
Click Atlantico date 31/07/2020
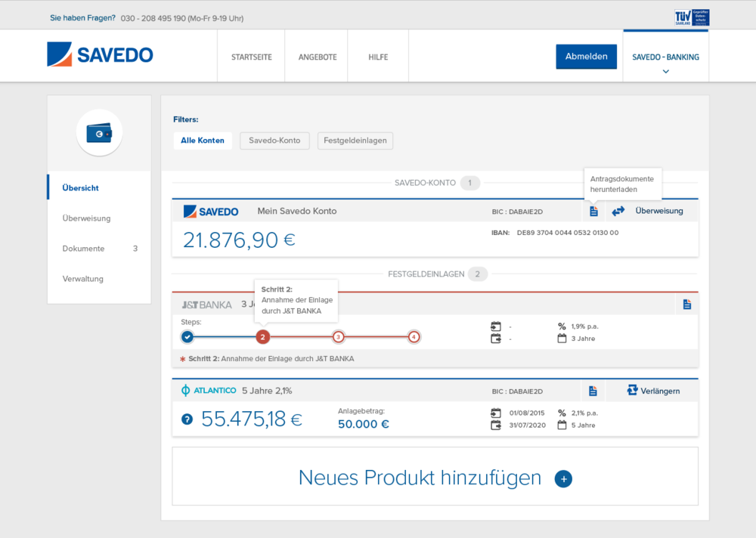coord(528,425)
